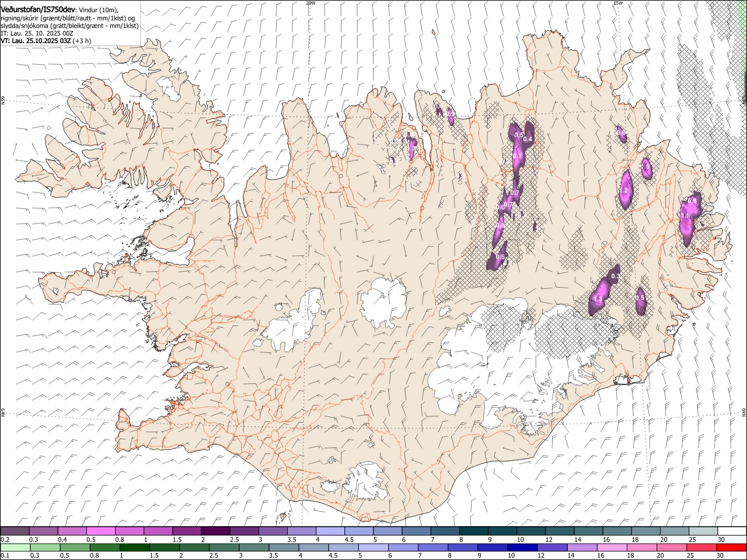The image size is (747, 560).
Task: Select the bright red rain swatch after 30
Action: click(731, 547)
